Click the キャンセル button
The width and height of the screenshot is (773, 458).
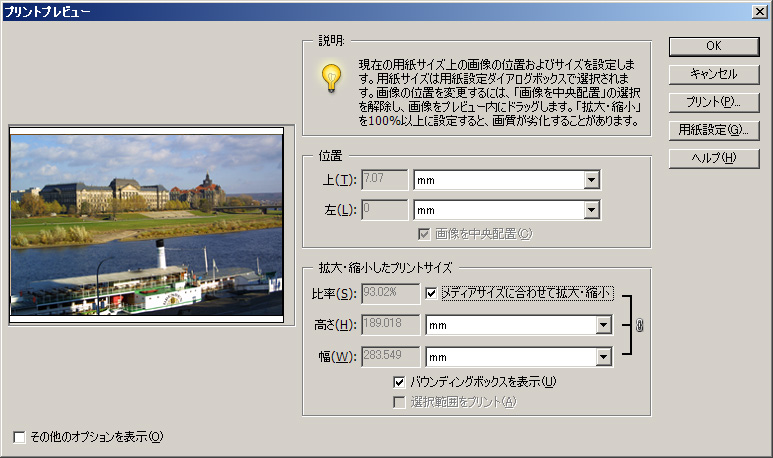point(713,74)
